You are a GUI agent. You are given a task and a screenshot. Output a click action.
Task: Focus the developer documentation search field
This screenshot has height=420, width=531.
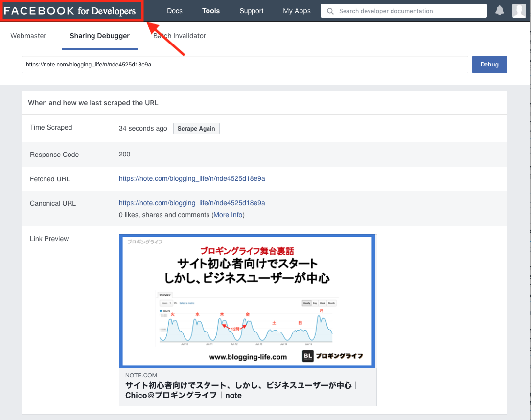click(x=404, y=11)
